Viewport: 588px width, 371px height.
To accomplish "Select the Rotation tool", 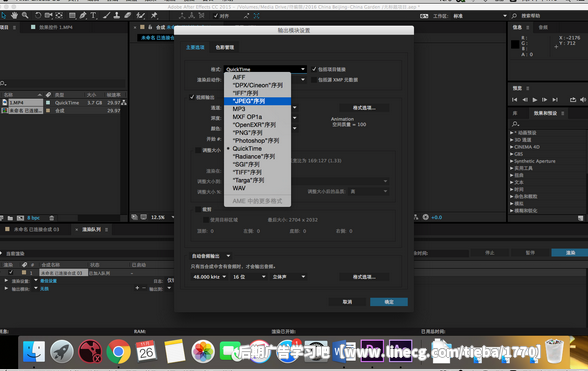I will (x=38, y=15).
